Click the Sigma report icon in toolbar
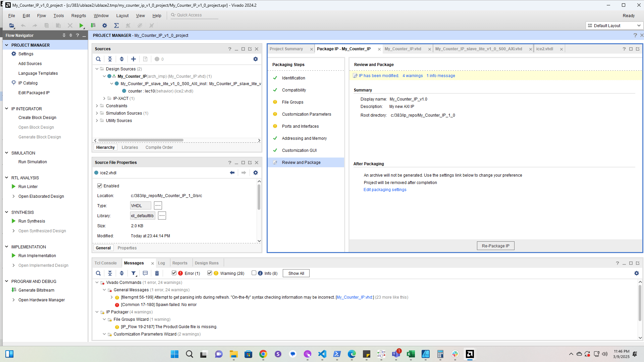This screenshot has height=362, width=644. [116, 25]
